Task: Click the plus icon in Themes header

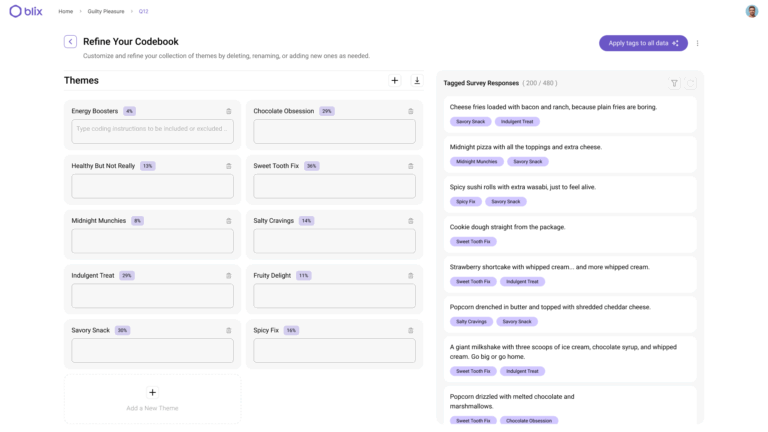Action: click(394, 80)
